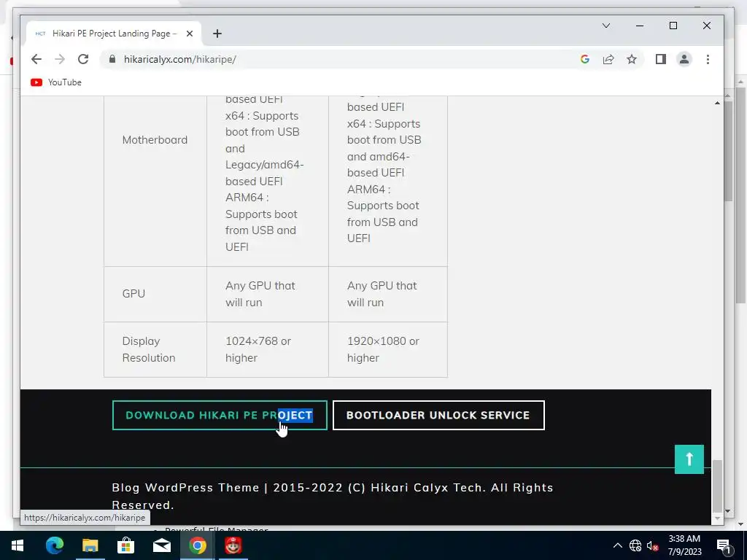Open the Chrome three-dot menu
This screenshot has width=747, height=560.
(x=708, y=59)
